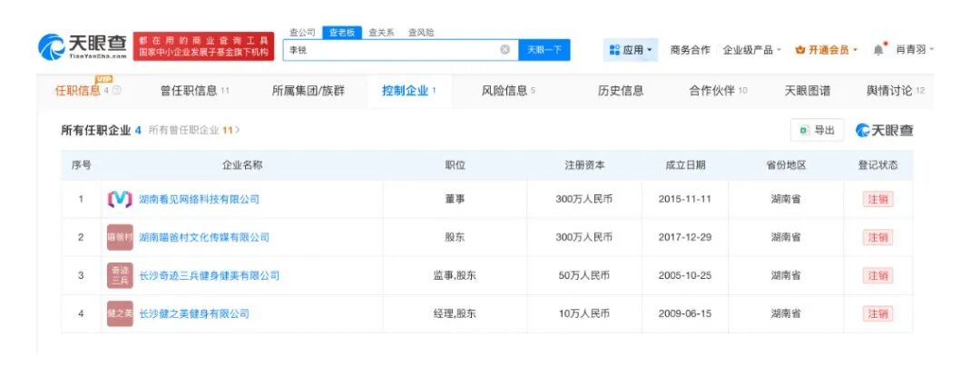Click the 省份地区 column header

[x=786, y=165]
